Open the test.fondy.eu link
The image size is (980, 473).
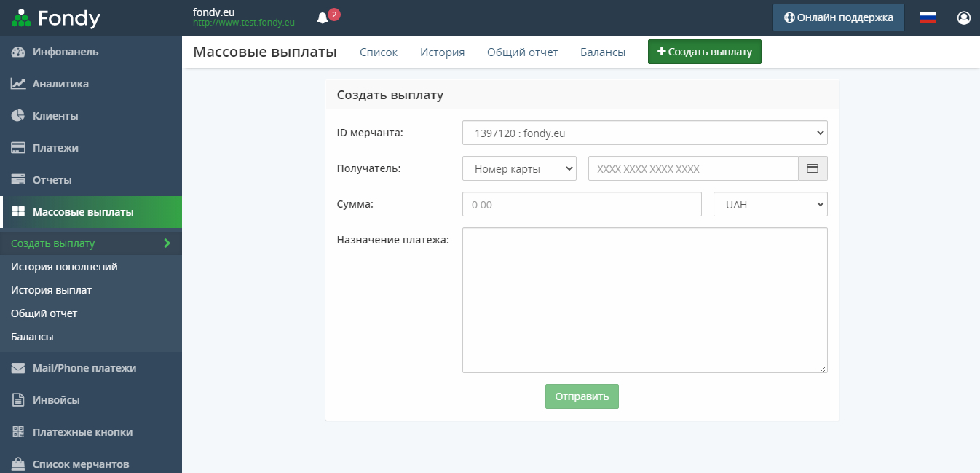(x=243, y=23)
